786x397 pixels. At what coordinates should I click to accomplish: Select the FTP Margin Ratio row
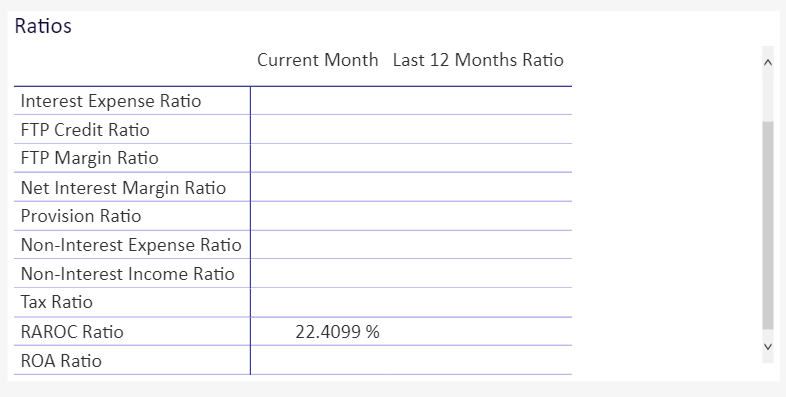click(293, 158)
